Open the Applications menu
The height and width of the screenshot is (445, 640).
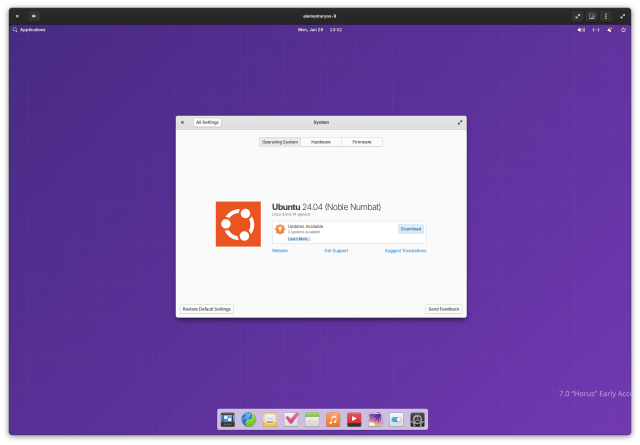[33, 30]
